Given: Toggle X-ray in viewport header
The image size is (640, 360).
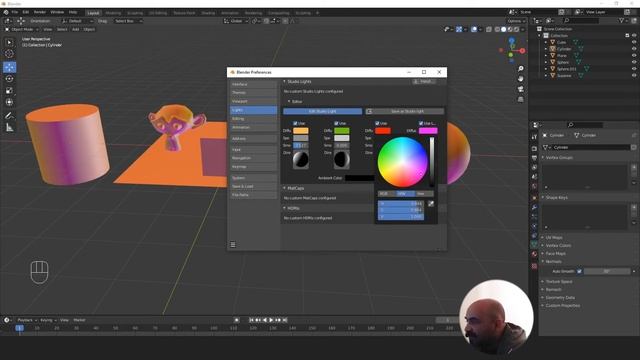Looking at the screenshot, I should (489, 29).
